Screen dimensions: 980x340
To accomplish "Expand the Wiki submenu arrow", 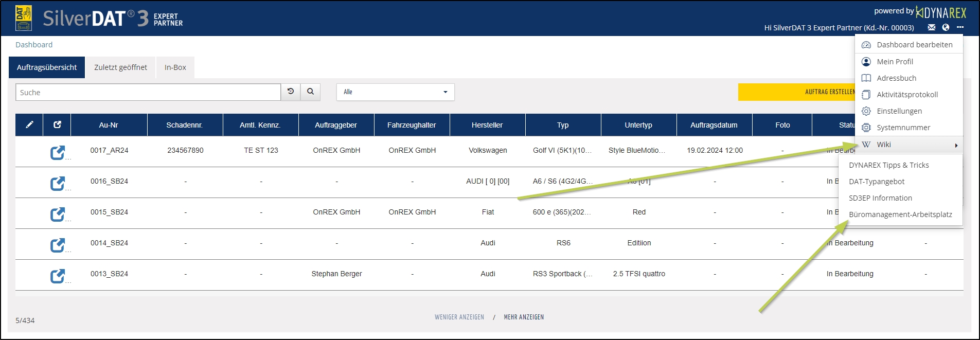I will (956, 145).
